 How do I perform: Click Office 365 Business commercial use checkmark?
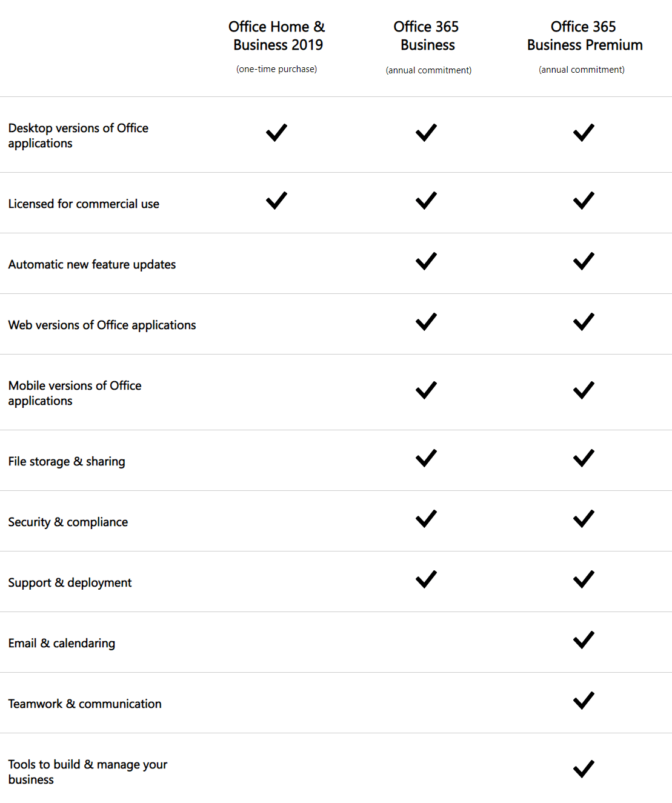[x=426, y=200]
